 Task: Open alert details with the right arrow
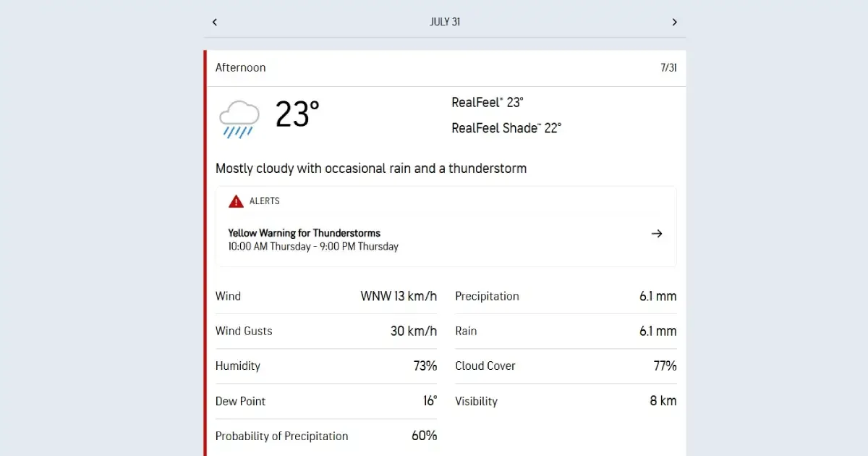[657, 234]
